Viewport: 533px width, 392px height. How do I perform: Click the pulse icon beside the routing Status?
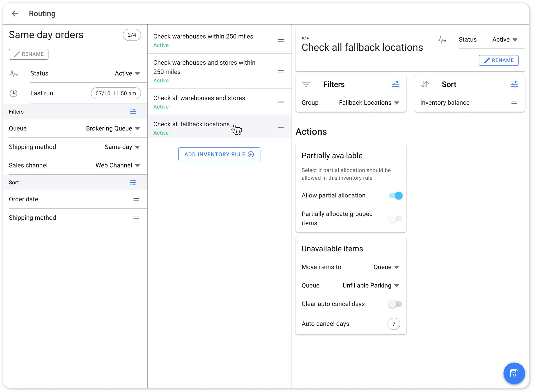13,73
